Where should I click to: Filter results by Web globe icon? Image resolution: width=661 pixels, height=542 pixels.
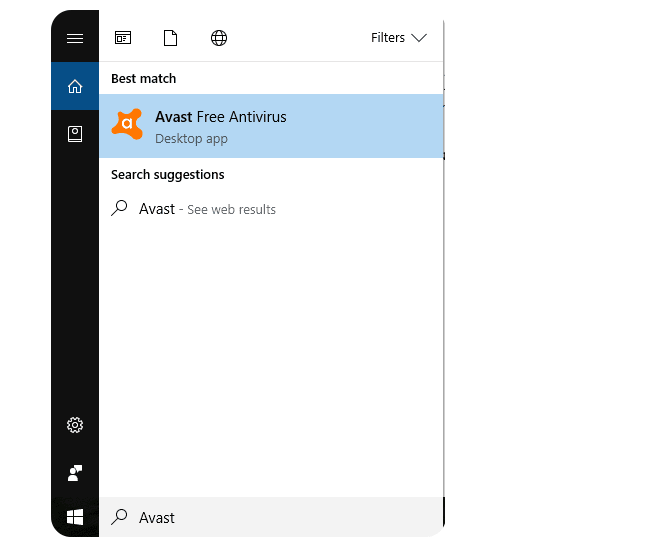tap(219, 38)
